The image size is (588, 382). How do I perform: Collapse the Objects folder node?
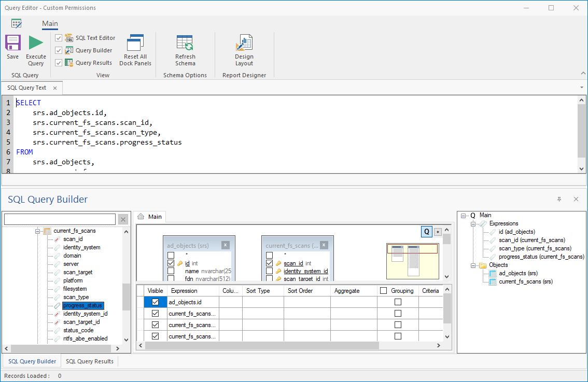tap(474, 265)
